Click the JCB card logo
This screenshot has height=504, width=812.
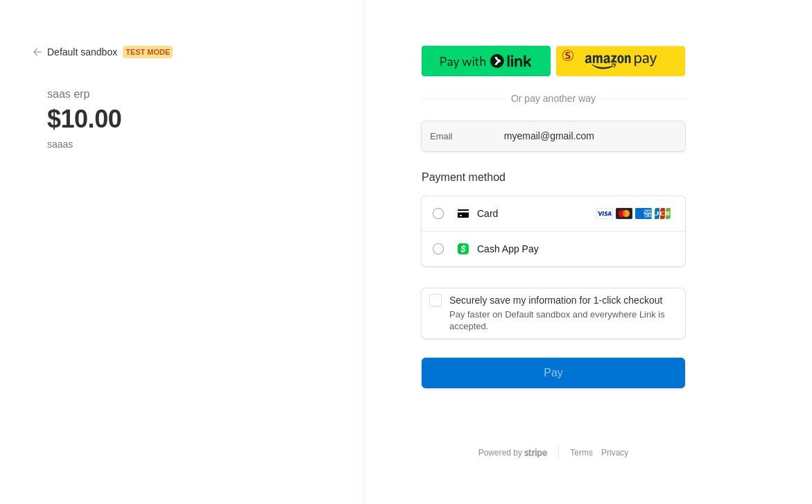tap(662, 214)
